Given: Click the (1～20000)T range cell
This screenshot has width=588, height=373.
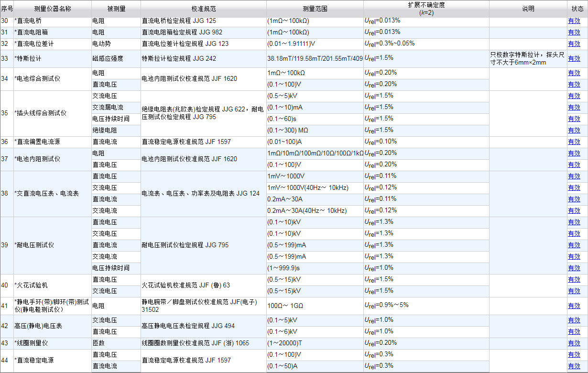Looking at the screenshot, I should click(x=315, y=343).
